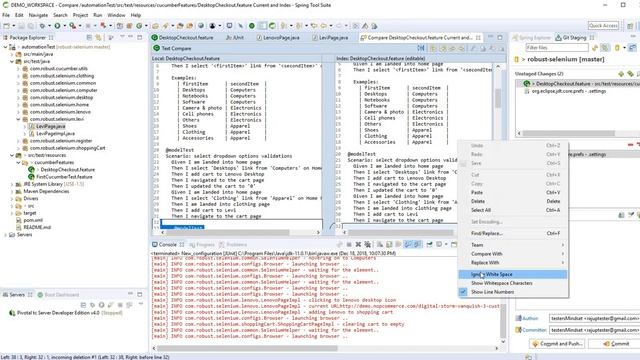Minimize the Package Explorer view
The height and width of the screenshot is (360, 640).
(131, 37)
